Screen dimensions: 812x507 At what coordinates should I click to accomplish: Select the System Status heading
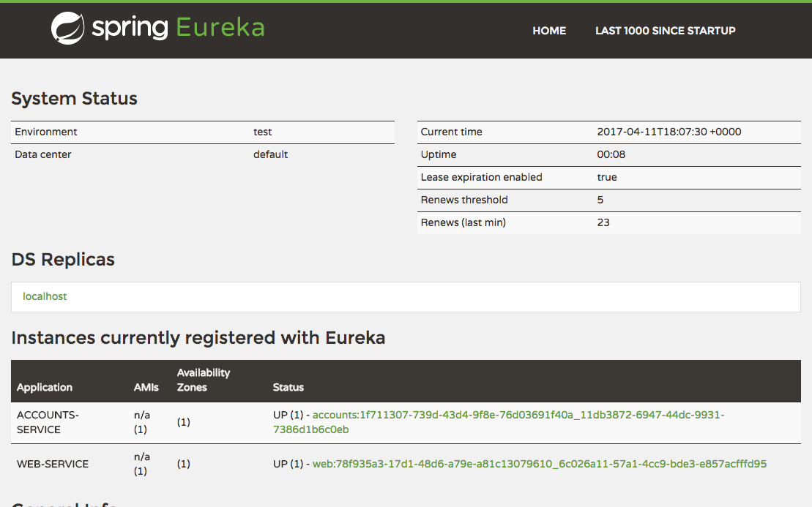click(x=74, y=98)
